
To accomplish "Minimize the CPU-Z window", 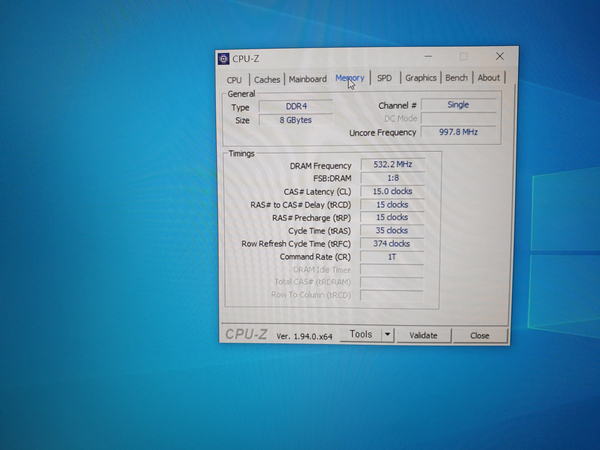I will point(429,57).
